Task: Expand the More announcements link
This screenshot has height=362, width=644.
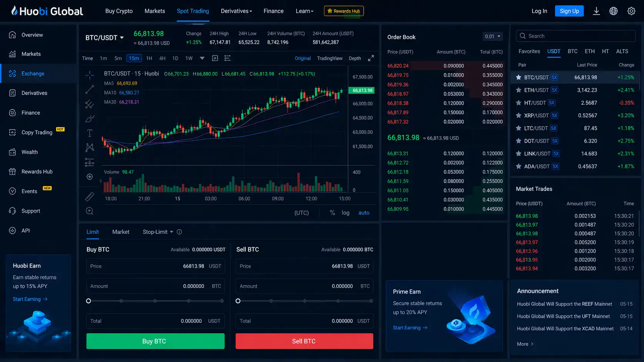Action: (x=525, y=344)
